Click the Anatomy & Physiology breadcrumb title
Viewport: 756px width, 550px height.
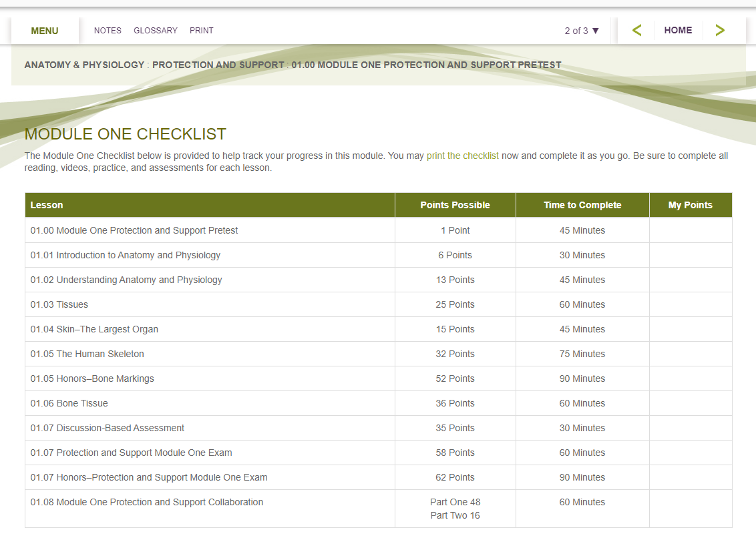coord(84,65)
